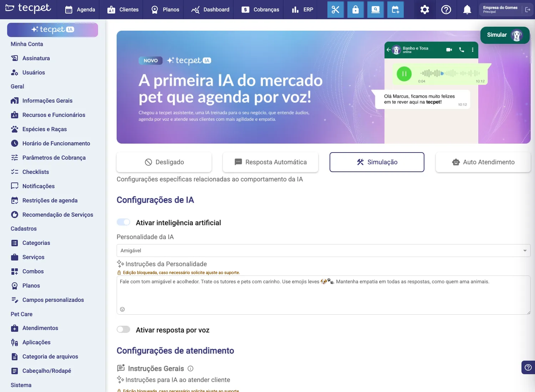
Task: Open the screen search icon in toolbar
Action: click(x=376, y=10)
